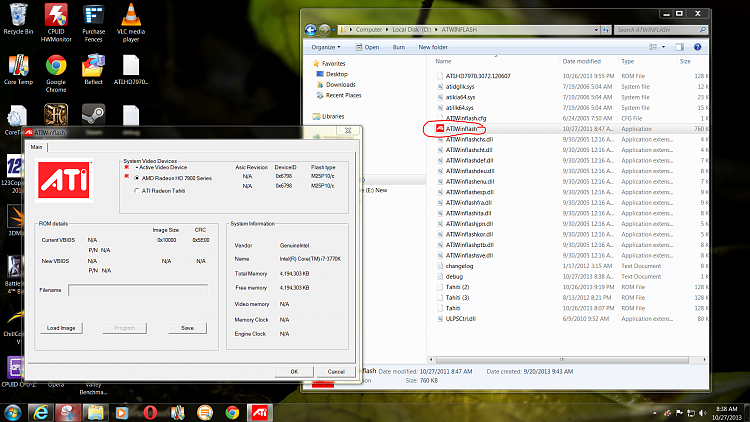Click the search magnifier in the Explorer search box
Image resolution: width=750 pixels, height=422 pixels.
tap(703, 30)
